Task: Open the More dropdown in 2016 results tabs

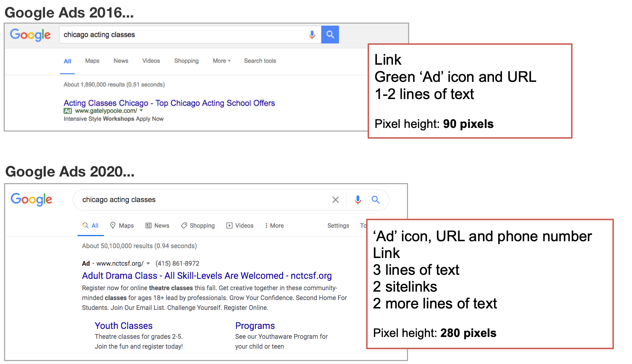Action: point(222,61)
